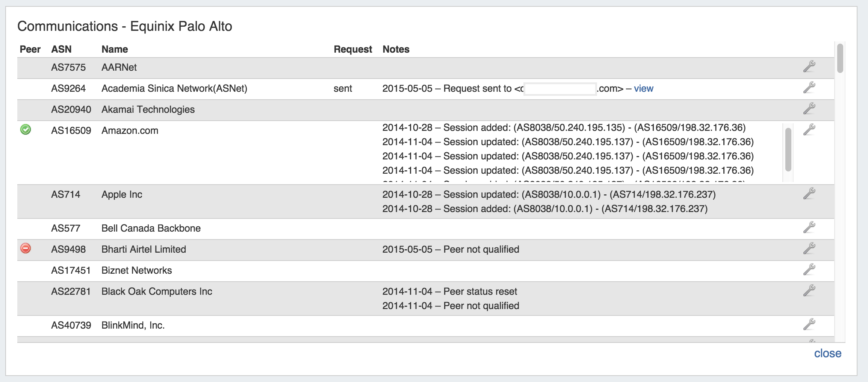
Task: Click the Amazon.com notes inner scrollbar
Action: (788, 150)
